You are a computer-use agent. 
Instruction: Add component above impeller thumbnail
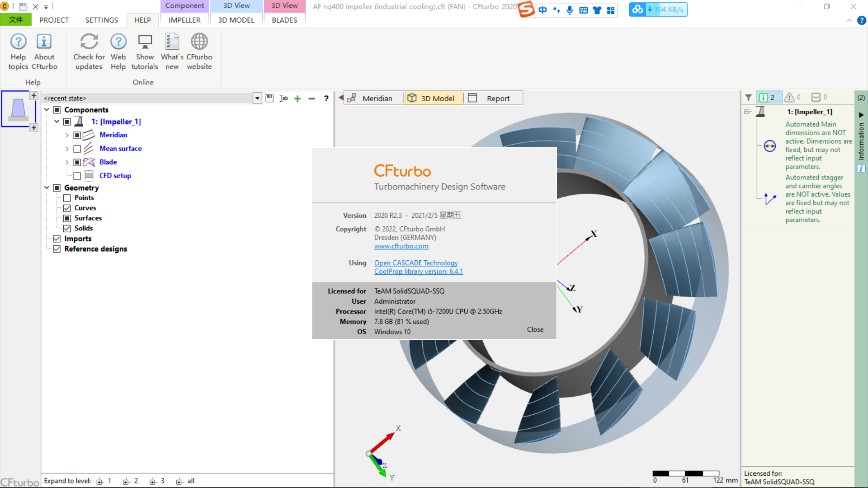(x=34, y=95)
